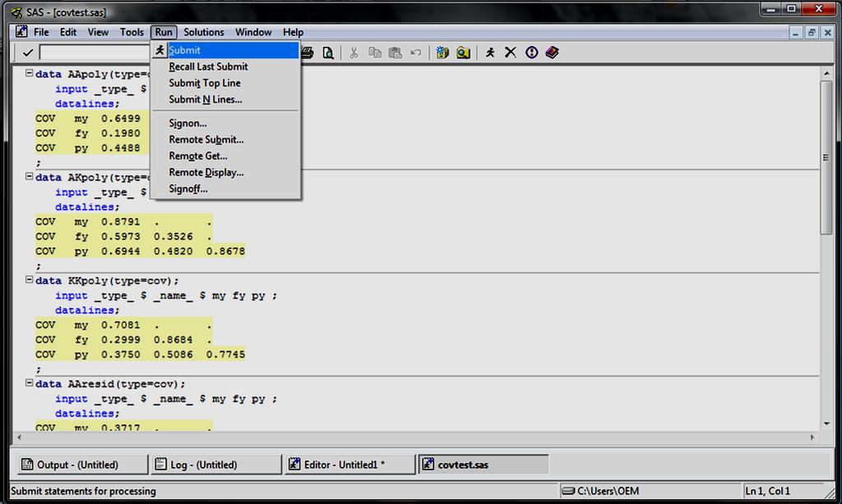The width and height of the screenshot is (842, 504).
Task: Collapse the data AKpoly block
Action: (x=29, y=176)
